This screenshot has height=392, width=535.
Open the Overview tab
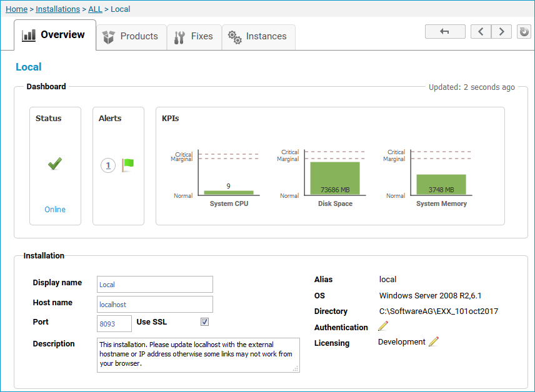click(x=55, y=35)
